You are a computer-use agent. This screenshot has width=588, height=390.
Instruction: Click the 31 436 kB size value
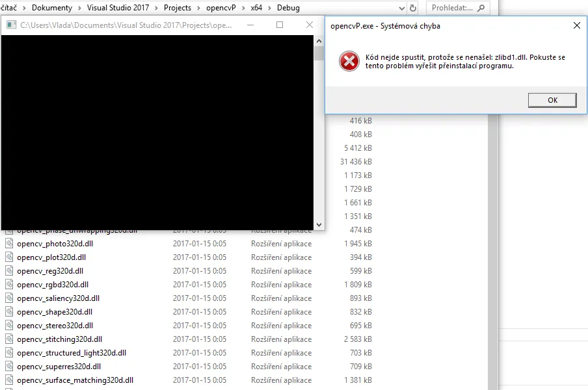tap(356, 161)
